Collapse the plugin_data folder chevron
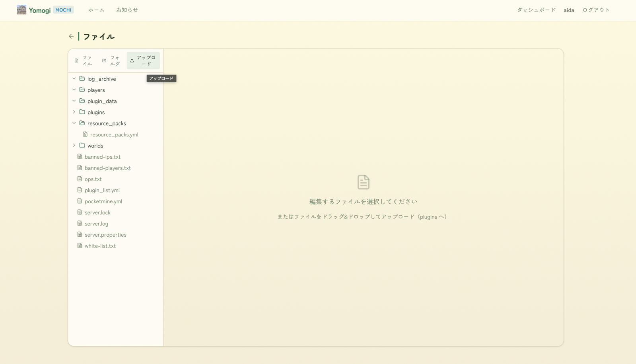The image size is (636, 364). 74,101
